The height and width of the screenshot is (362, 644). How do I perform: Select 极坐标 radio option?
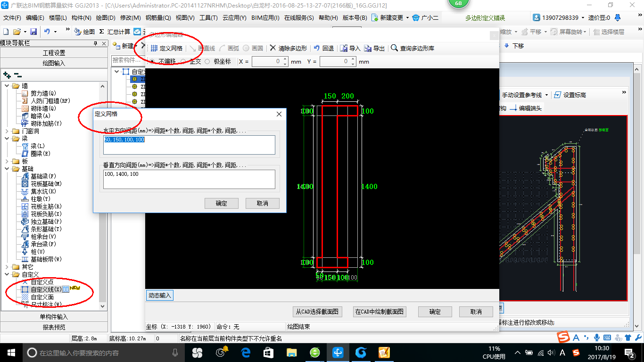207,62
